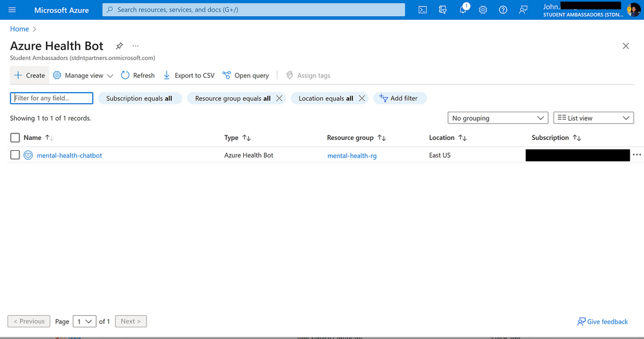644x339 pixels.
Task: Select all rows with header checkbox
Action: tap(15, 137)
